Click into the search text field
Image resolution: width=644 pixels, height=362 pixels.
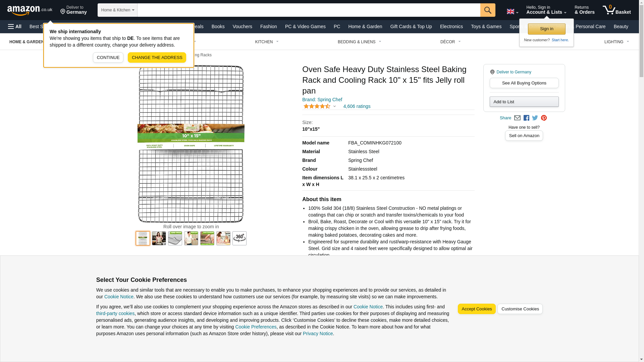pos(309,10)
